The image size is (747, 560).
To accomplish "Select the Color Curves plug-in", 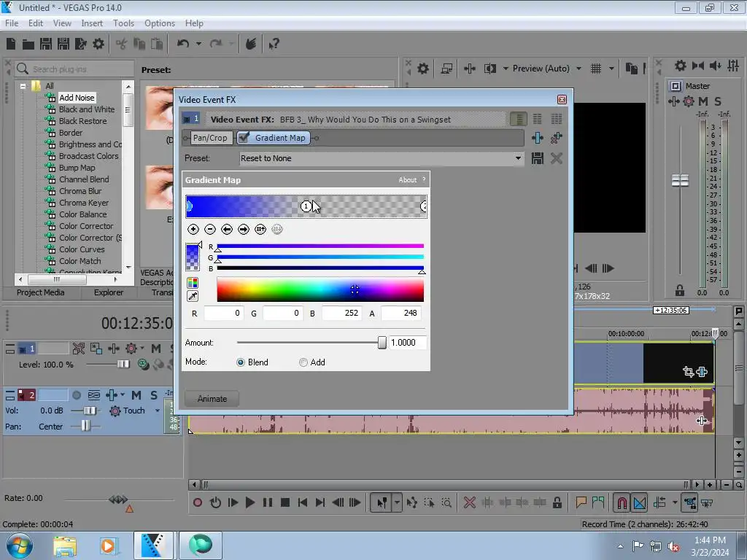I will [82, 249].
